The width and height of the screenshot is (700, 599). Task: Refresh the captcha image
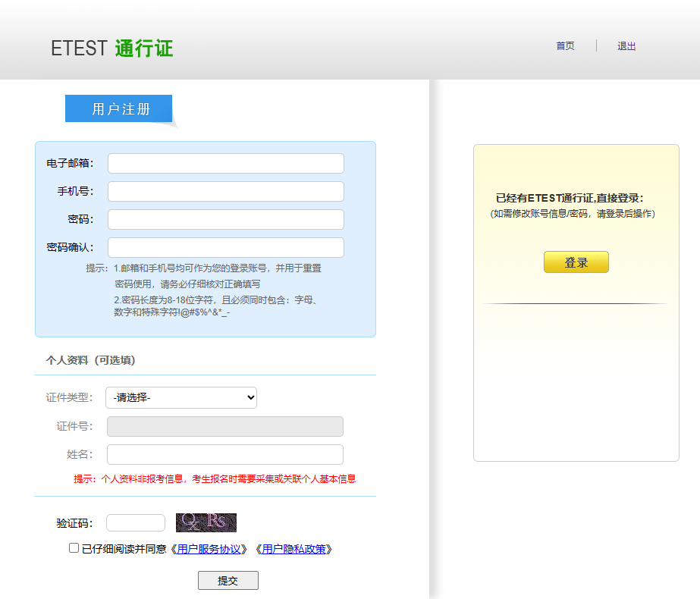(206, 522)
